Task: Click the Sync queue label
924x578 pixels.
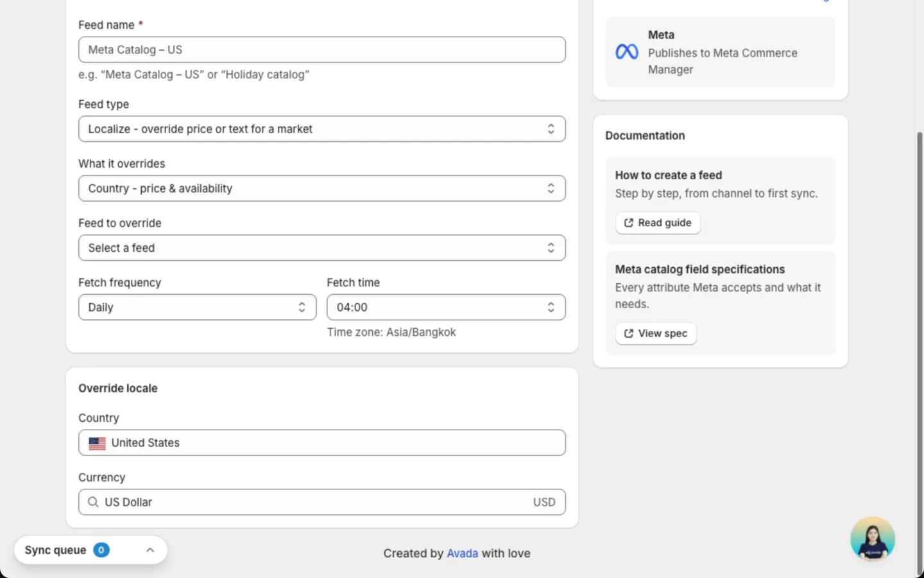Action: click(55, 550)
